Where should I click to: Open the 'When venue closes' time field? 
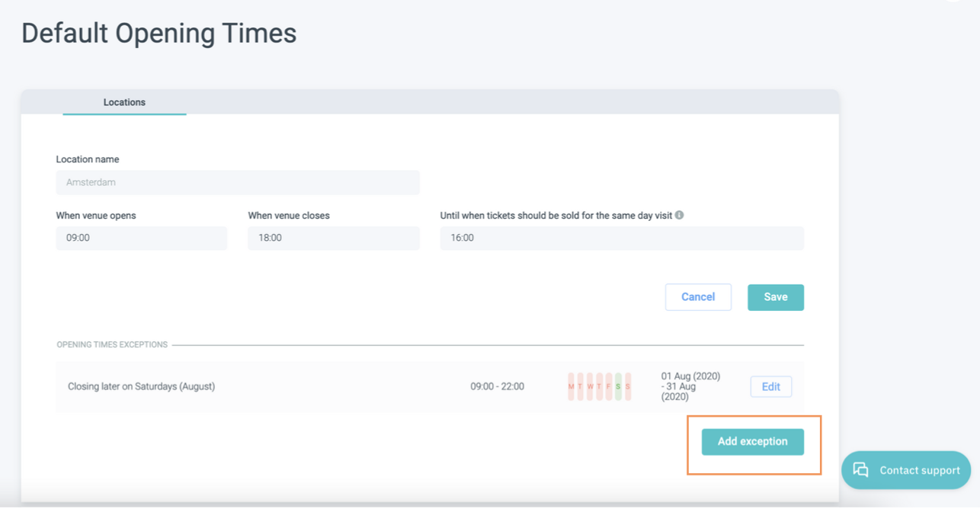[333, 238]
